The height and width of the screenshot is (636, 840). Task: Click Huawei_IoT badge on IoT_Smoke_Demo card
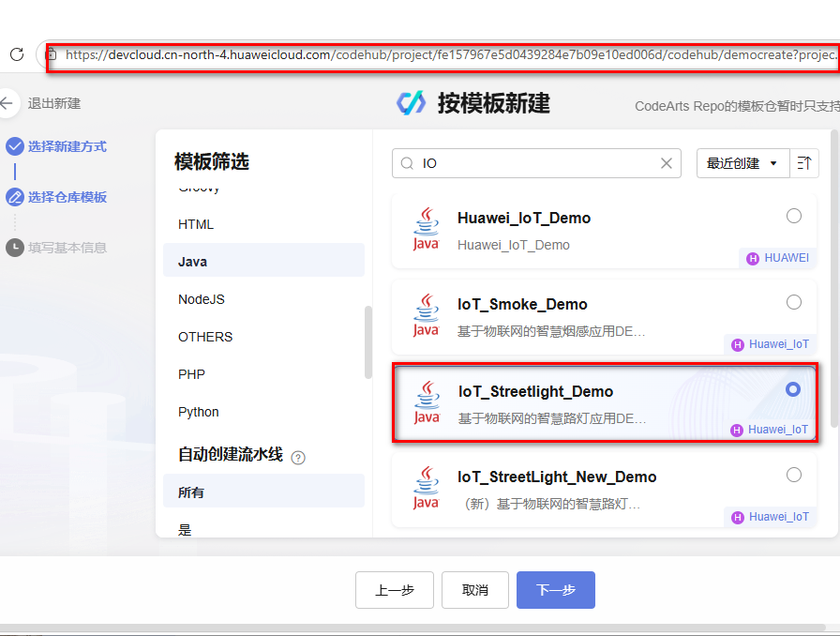click(x=770, y=344)
